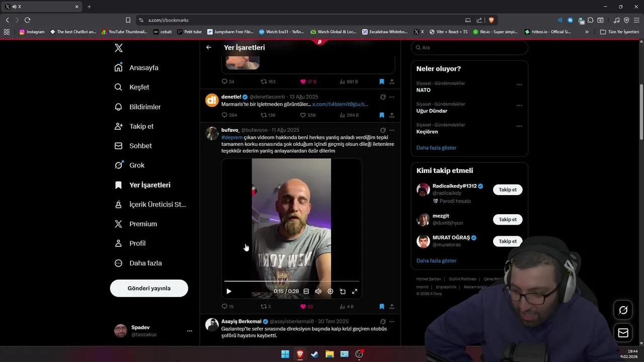Seek on the video progress bar
The height and width of the screenshot is (362, 644).
pyautogui.click(x=292, y=281)
